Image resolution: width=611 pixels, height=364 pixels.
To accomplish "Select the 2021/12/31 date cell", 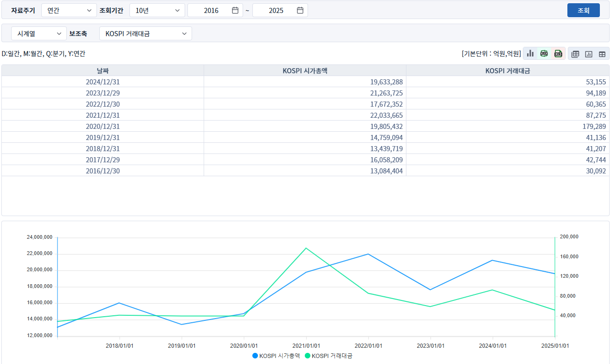I will (x=103, y=115).
